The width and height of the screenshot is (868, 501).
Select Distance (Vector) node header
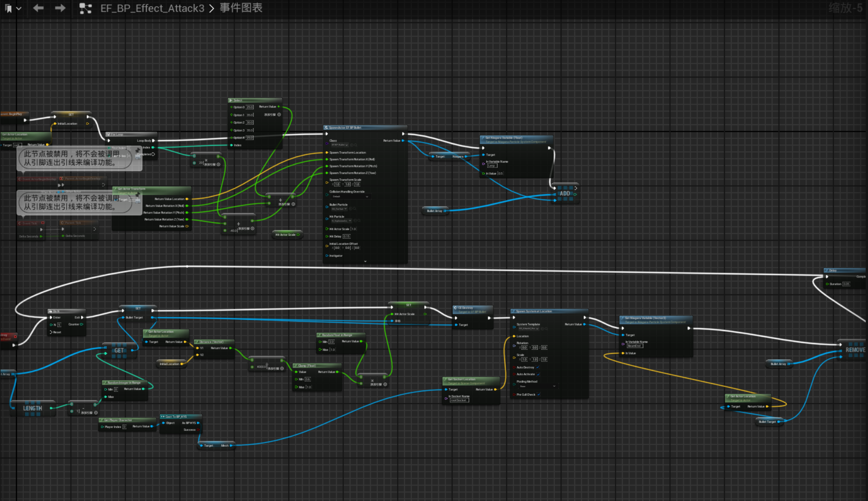tap(214, 342)
